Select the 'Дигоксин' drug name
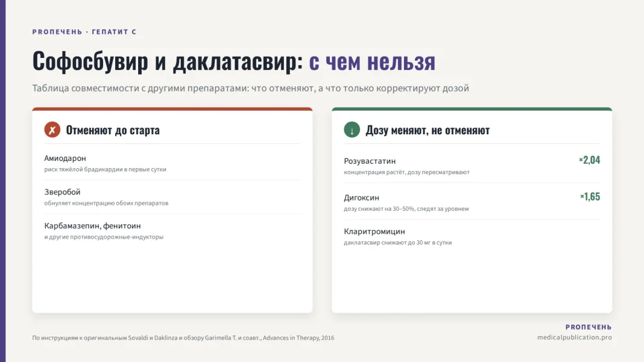The height and width of the screenshot is (362, 644). (x=361, y=198)
